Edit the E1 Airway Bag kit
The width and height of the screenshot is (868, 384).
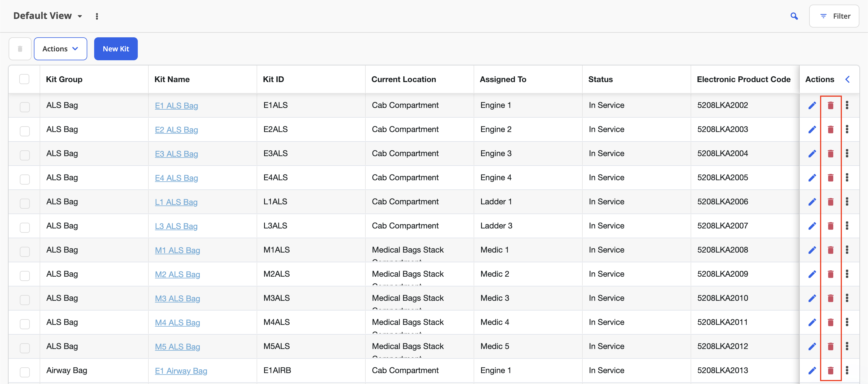(x=812, y=371)
